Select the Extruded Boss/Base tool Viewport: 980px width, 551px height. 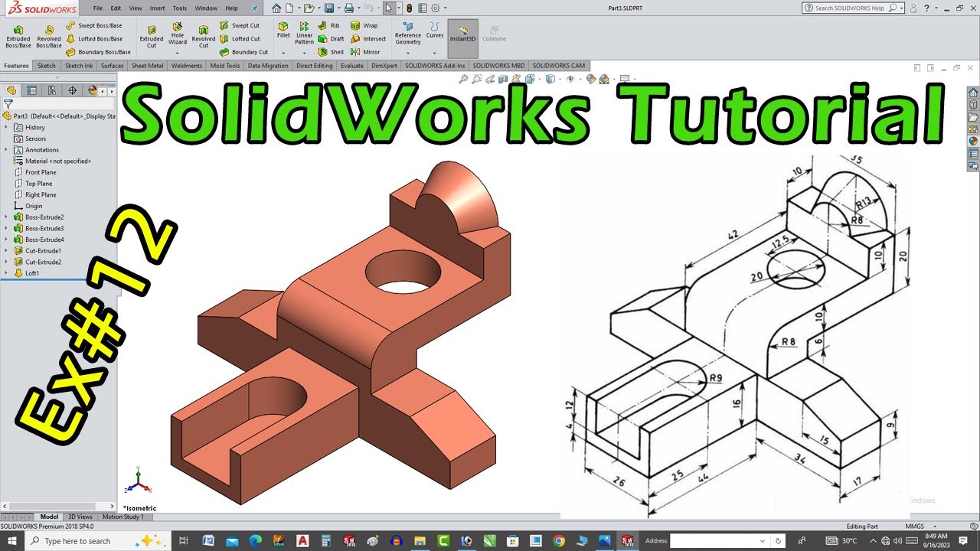[x=18, y=36]
